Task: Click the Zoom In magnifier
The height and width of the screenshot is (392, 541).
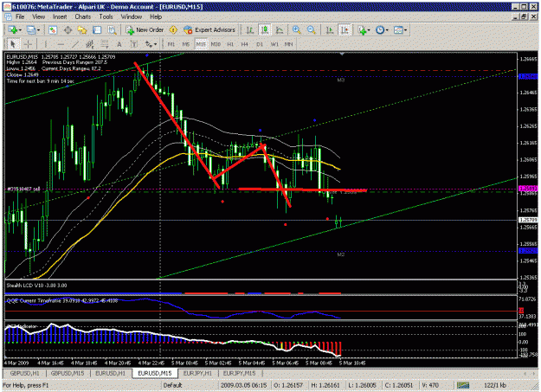Action: tap(296, 30)
